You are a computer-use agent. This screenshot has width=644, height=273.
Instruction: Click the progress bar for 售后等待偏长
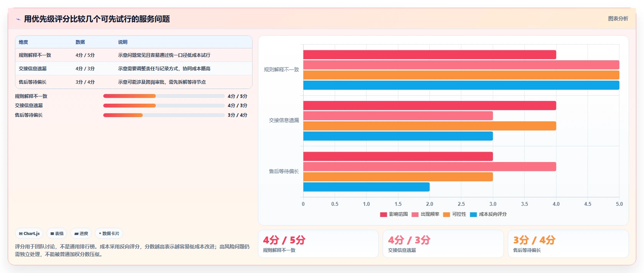pyautogui.click(x=164, y=115)
